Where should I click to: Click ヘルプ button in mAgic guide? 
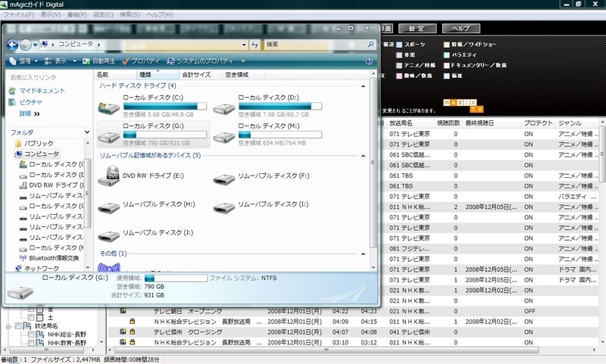click(x=461, y=29)
